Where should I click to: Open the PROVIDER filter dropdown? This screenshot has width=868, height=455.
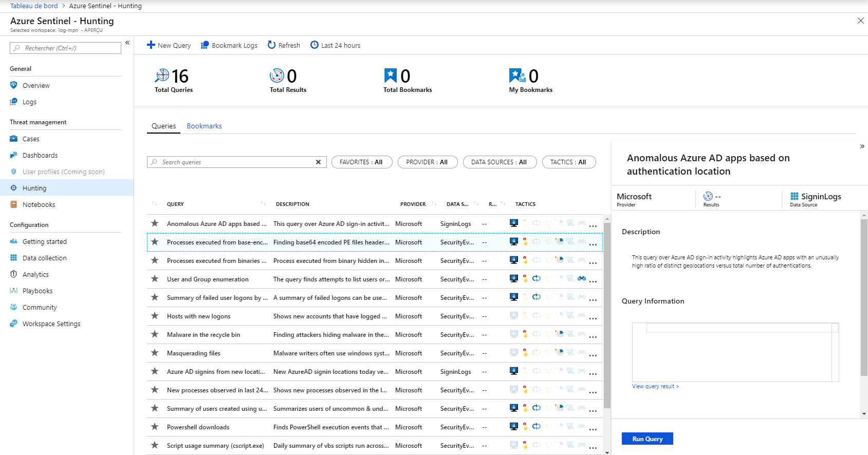pos(428,162)
